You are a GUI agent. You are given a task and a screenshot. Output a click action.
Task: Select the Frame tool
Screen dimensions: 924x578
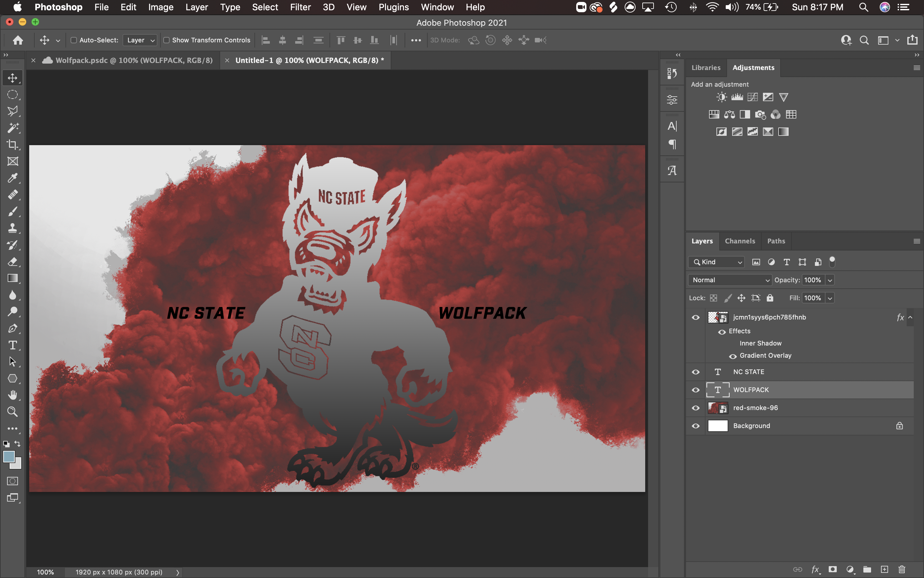click(13, 161)
